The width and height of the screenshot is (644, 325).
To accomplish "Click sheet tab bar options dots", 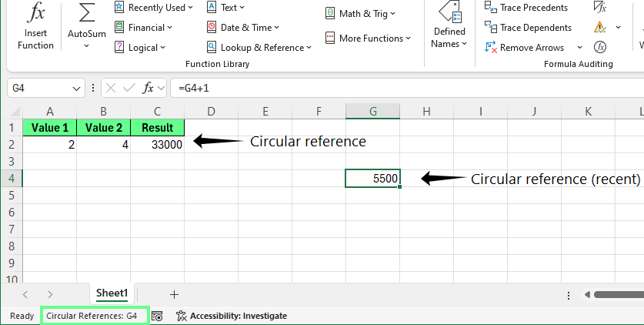I will tap(569, 295).
